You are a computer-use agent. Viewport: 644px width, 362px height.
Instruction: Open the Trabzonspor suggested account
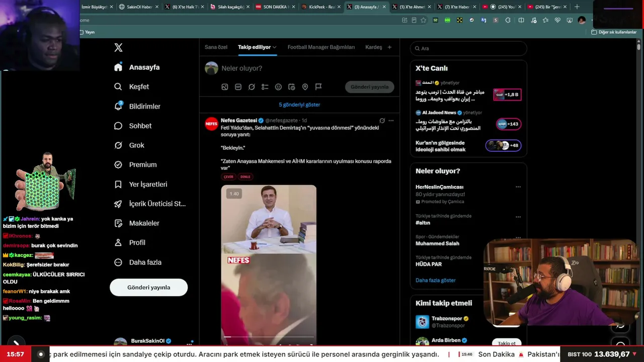point(468,321)
